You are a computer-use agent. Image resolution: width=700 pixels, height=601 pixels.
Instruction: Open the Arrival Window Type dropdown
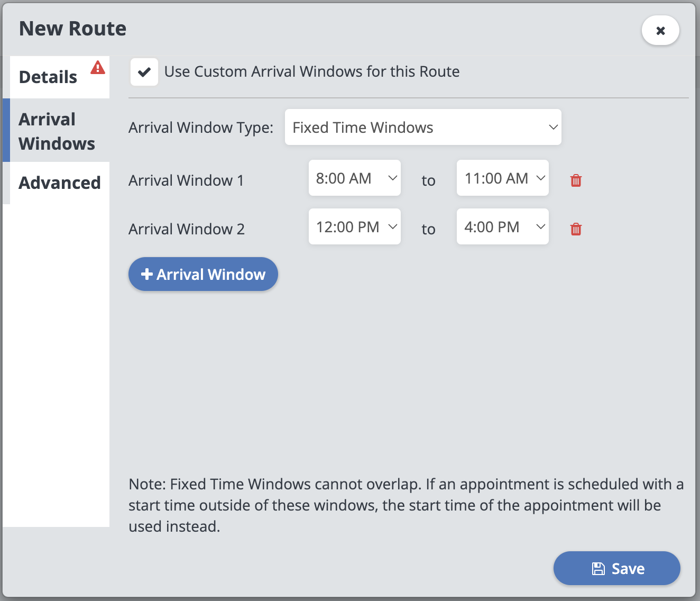click(x=423, y=127)
